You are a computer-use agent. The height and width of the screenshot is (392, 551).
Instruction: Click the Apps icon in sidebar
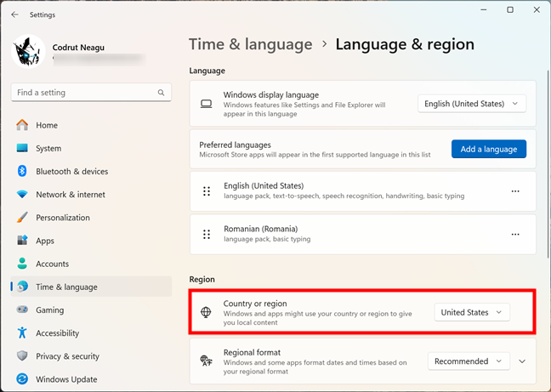pos(22,241)
